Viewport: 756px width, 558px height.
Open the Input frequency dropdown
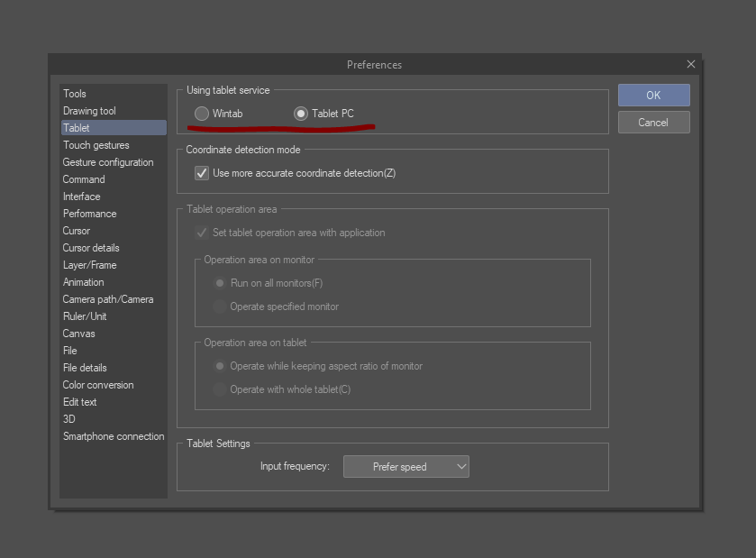coord(406,467)
